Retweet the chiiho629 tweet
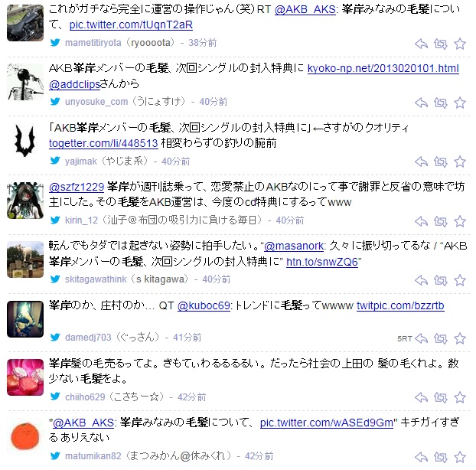The width and height of the screenshot is (476, 470). [441, 397]
